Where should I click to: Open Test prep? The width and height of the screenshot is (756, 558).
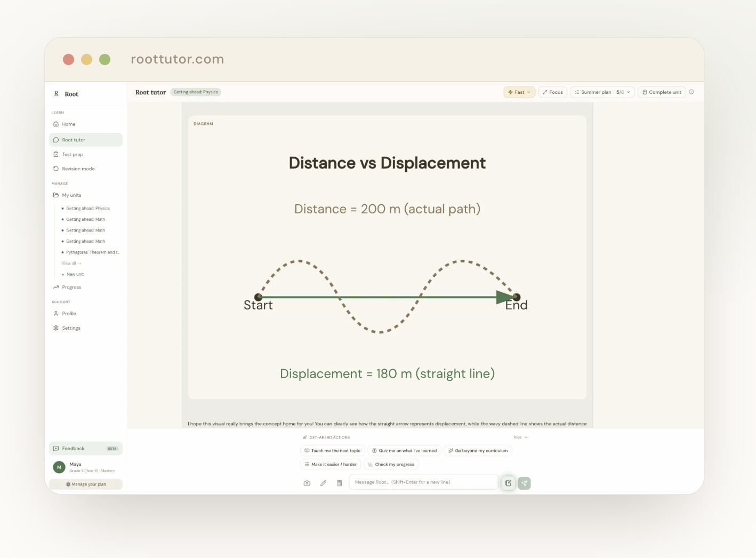click(86, 155)
